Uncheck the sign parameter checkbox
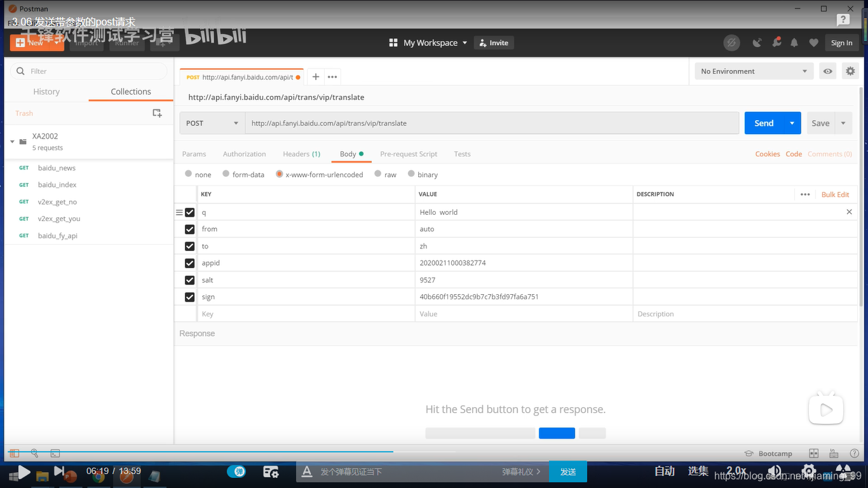This screenshot has width=868, height=488. [189, 297]
